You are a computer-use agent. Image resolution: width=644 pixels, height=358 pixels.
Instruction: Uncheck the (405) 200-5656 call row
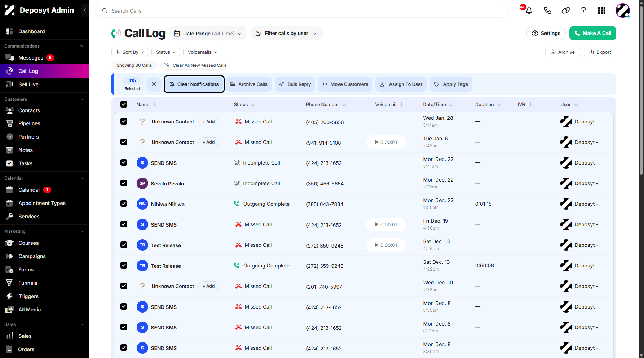(124, 121)
